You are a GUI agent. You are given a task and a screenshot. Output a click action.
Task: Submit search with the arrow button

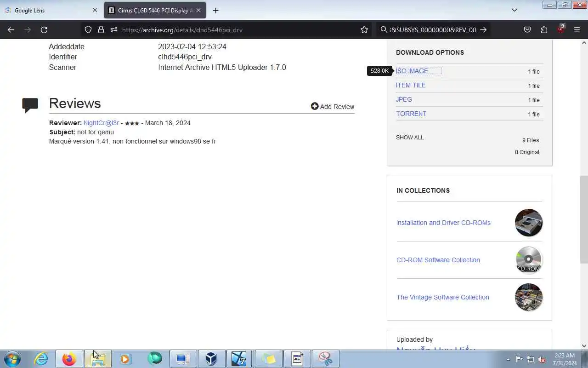point(483,29)
